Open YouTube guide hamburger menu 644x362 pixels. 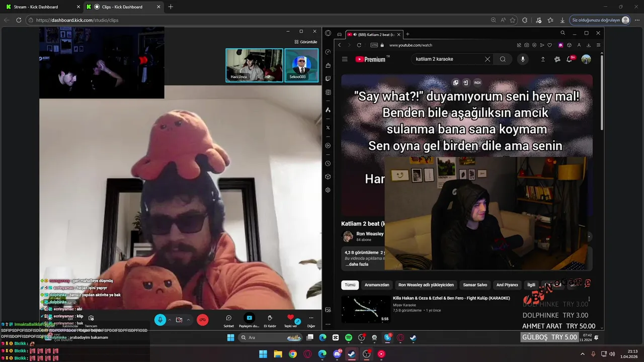pos(345,59)
